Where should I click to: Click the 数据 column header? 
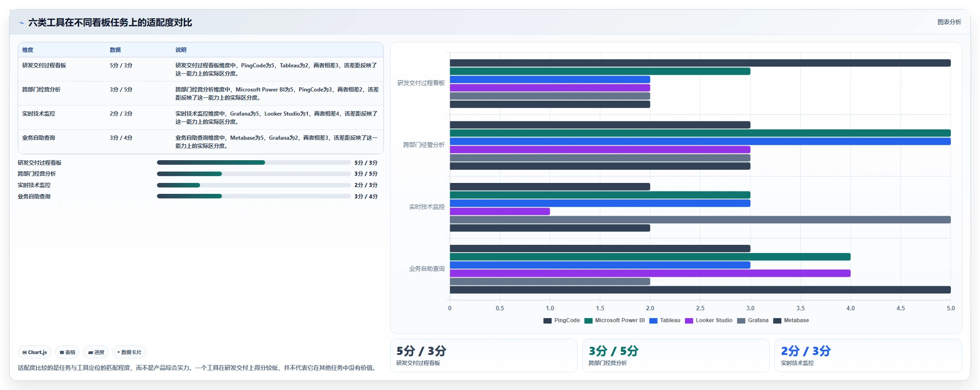click(x=115, y=50)
